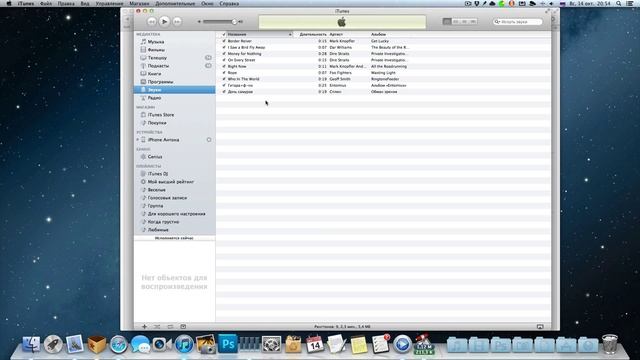The height and width of the screenshot is (360, 640).
Task: Uncheck the I Saw a Bird Fly Away checkbox
Action: 224,47
